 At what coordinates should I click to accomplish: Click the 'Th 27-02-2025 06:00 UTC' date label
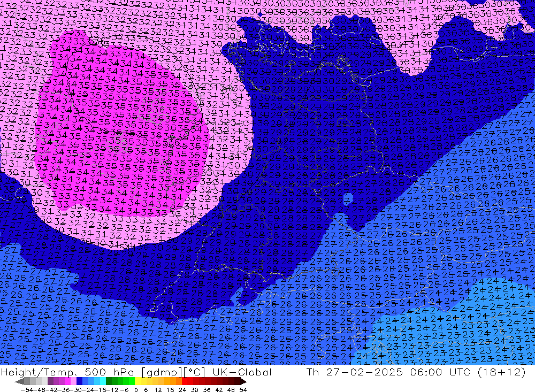[388, 372]
